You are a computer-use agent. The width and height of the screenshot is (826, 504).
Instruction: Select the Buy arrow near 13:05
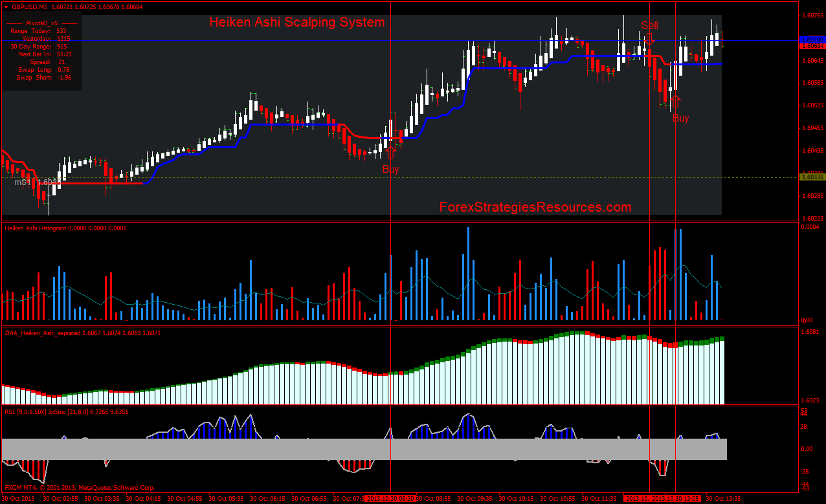pos(676,101)
